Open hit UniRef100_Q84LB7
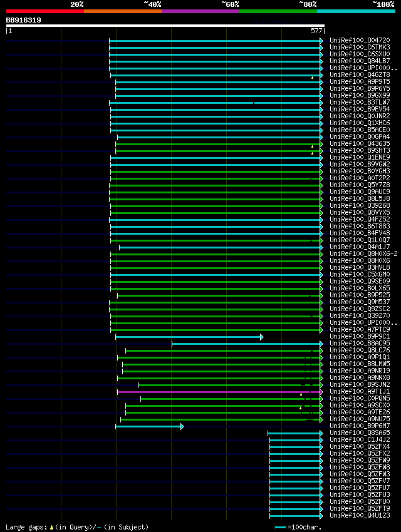Viewport: 401px width, 532px height. pos(360,61)
